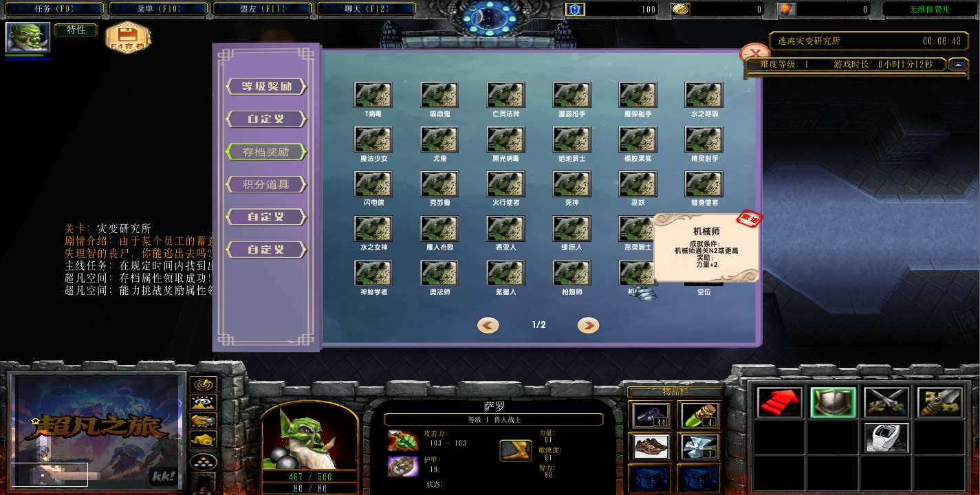Switch to the 等级奖励 tab
This screenshot has width=980, height=495.
pyautogui.click(x=266, y=87)
